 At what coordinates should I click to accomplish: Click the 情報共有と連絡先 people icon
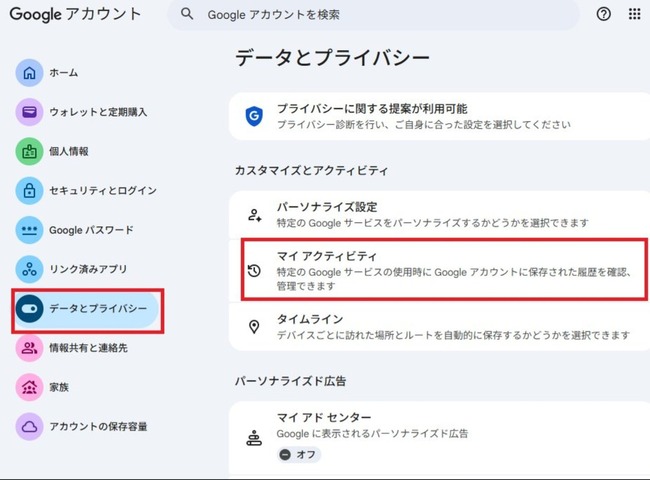[29, 348]
